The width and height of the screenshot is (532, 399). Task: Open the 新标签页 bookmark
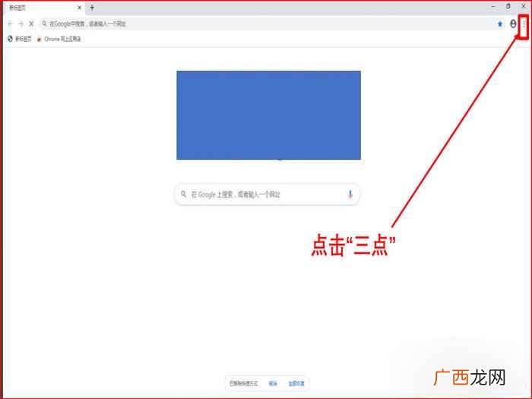(x=19, y=39)
